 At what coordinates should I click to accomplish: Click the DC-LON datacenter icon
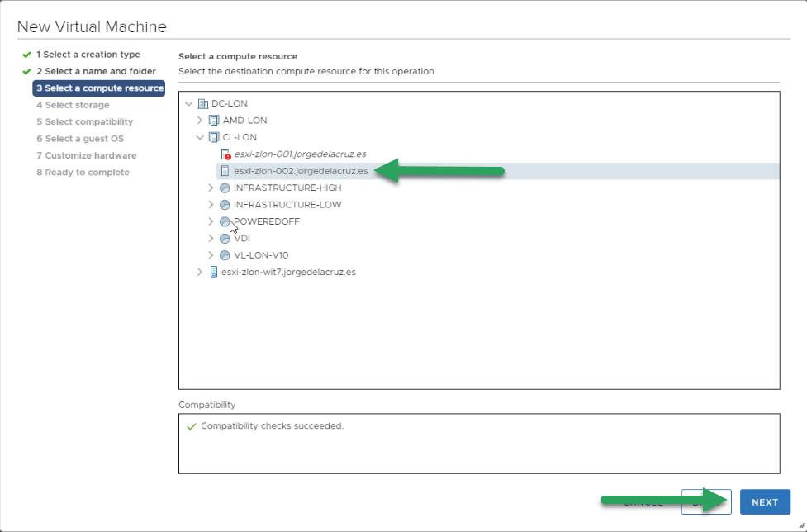pos(202,104)
